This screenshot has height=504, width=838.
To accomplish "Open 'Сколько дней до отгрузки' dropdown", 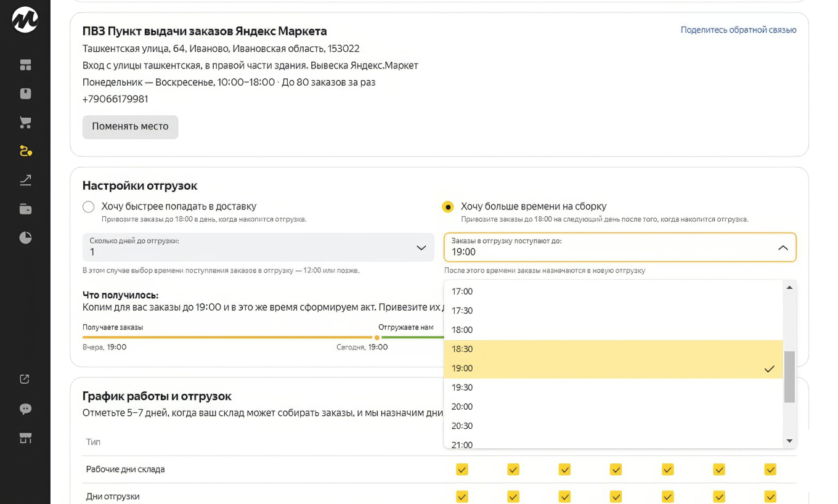I will coord(258,247).
